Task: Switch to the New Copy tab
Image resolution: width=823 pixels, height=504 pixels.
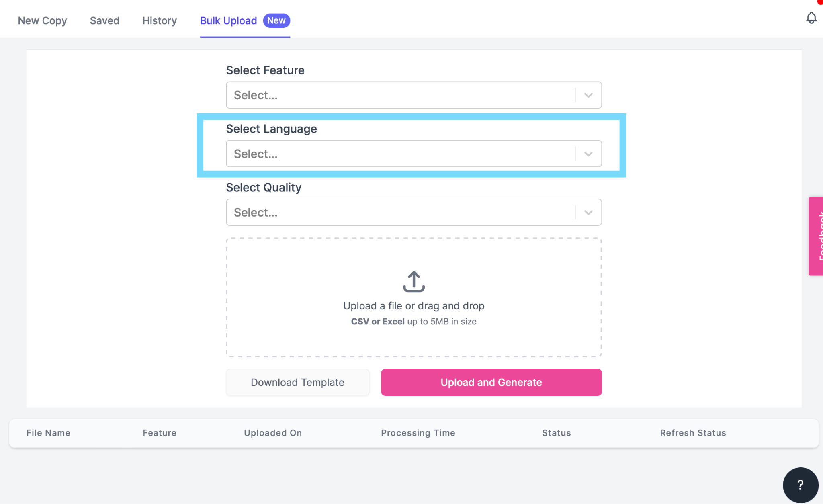Action: click(x=42, y=20)
